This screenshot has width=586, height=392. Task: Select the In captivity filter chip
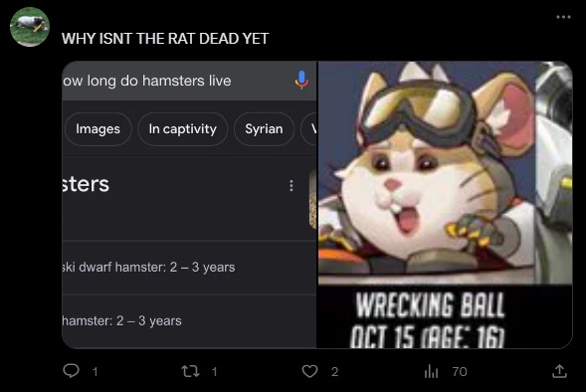tap(182, 129)
